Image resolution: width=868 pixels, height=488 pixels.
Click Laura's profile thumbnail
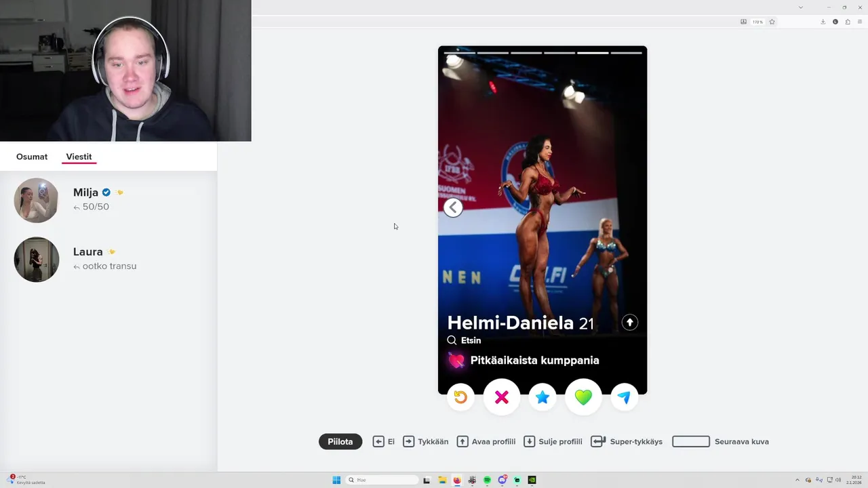(x=37, y=260)
